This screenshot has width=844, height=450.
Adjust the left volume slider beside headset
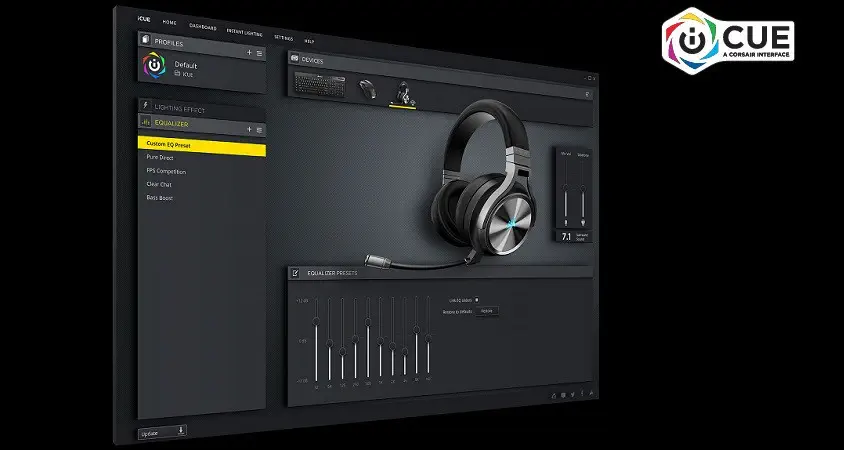coord(566,188)
